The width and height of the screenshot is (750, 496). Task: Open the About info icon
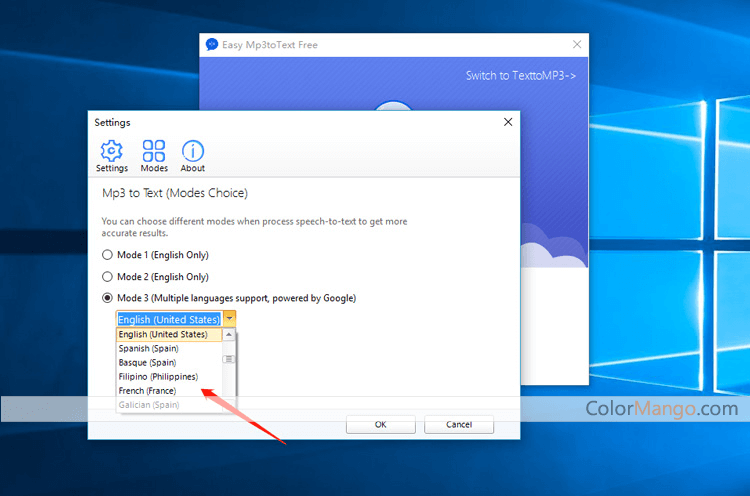(193, 151)
